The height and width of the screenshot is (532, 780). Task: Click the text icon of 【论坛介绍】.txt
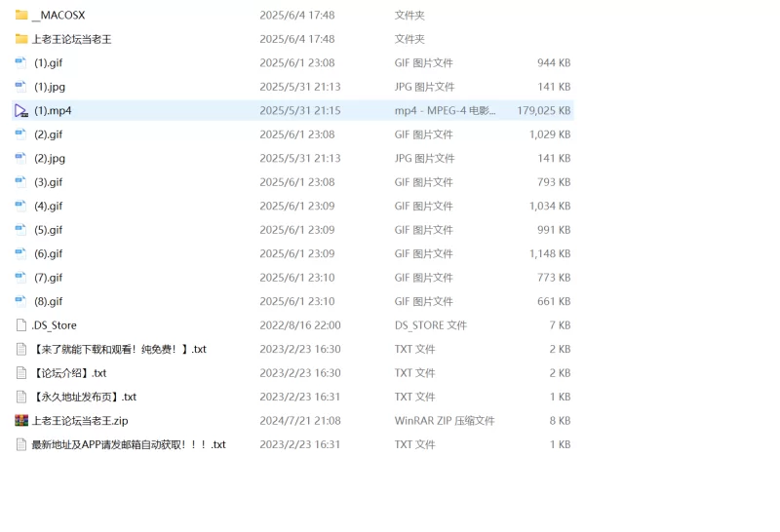click(21, 373)
